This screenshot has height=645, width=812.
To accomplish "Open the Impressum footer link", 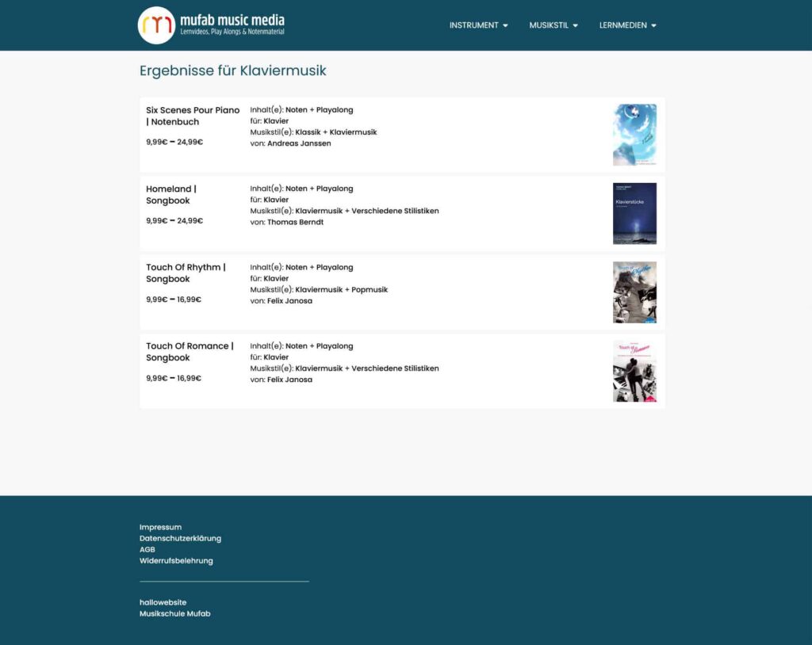I will [x=160, y=527].
